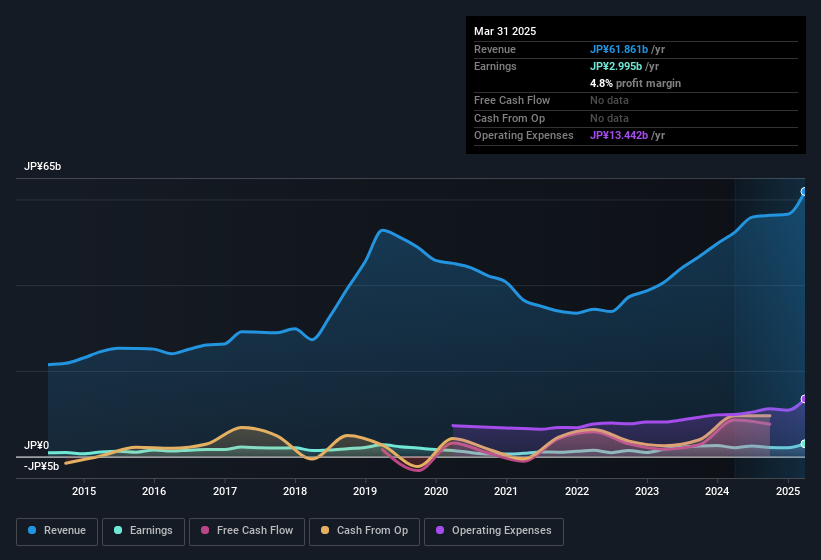Click the 2017 x-axis label
Screen dimensions: 821x560
point(225,491)
